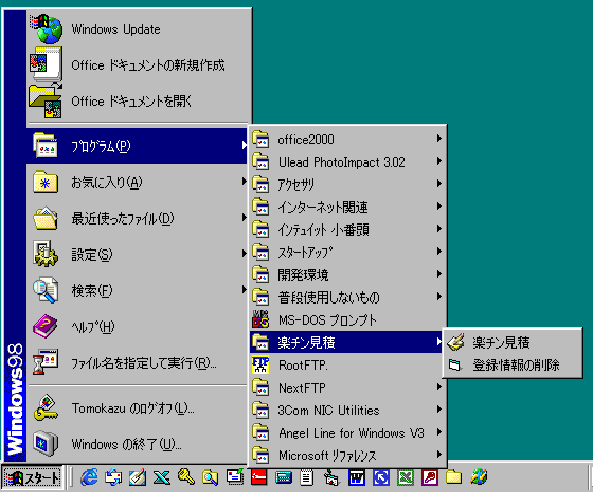The width and height of the screenshot is (593, 492).
Task: Launch 楽チン見積 from the flyout submenu
Action: click(x=512, y=342)
